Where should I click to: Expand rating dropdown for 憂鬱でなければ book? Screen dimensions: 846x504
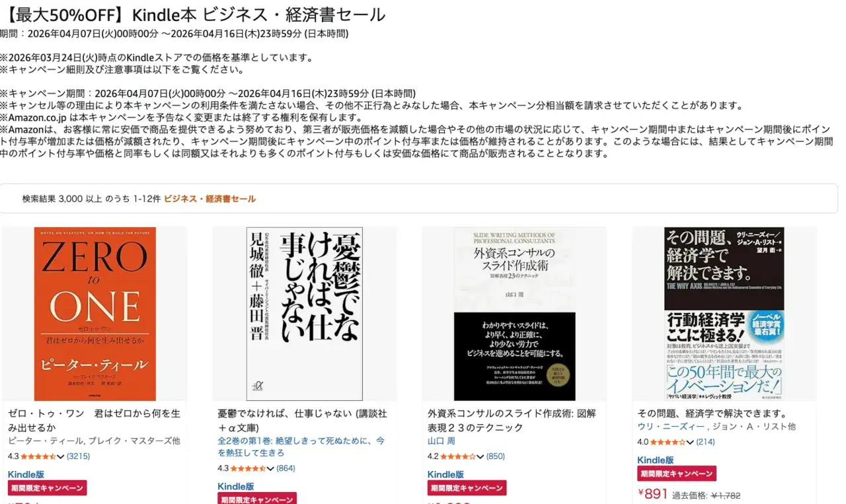(270, 468)
